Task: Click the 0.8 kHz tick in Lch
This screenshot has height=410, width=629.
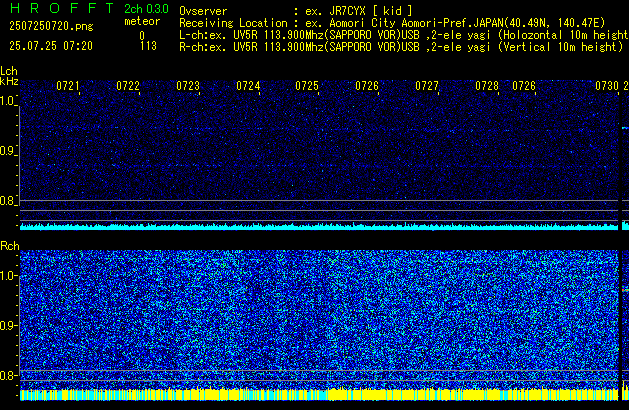Action: (8, 201)
